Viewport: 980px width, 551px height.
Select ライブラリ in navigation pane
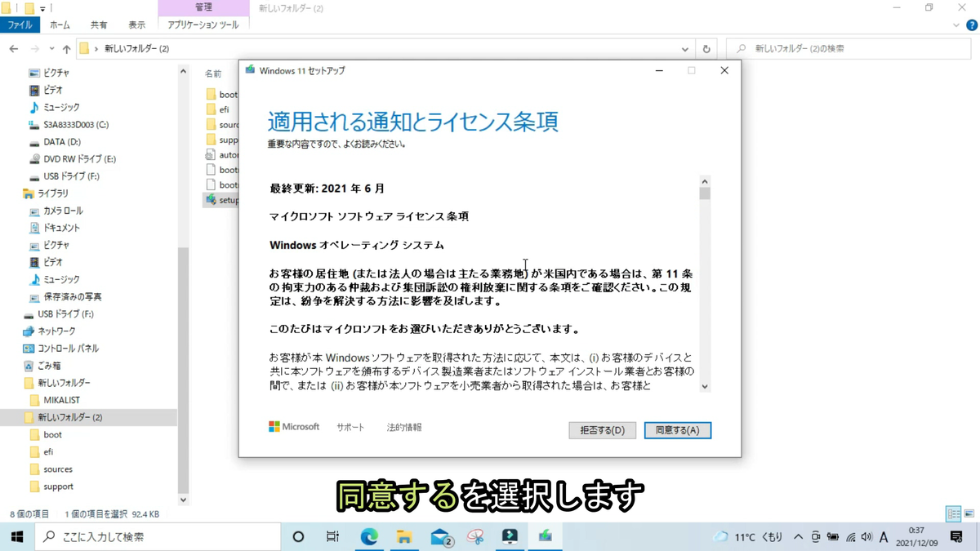[53, 193]
